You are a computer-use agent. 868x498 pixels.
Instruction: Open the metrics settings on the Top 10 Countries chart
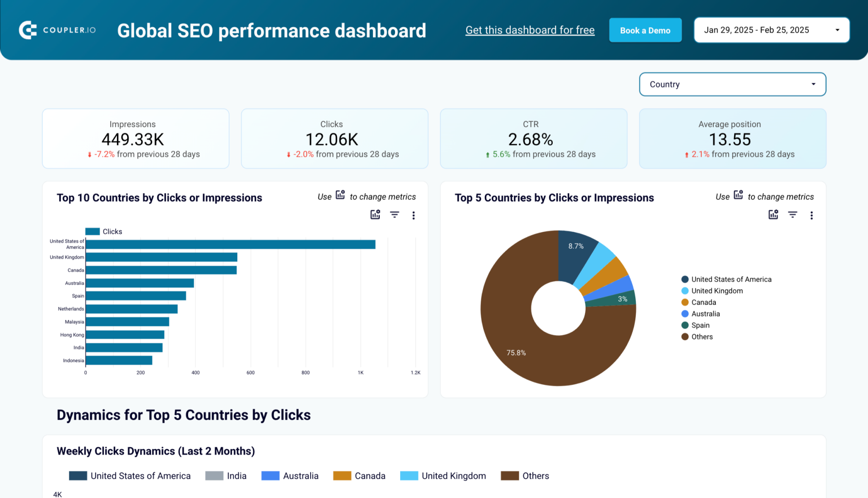coord(375,215)
